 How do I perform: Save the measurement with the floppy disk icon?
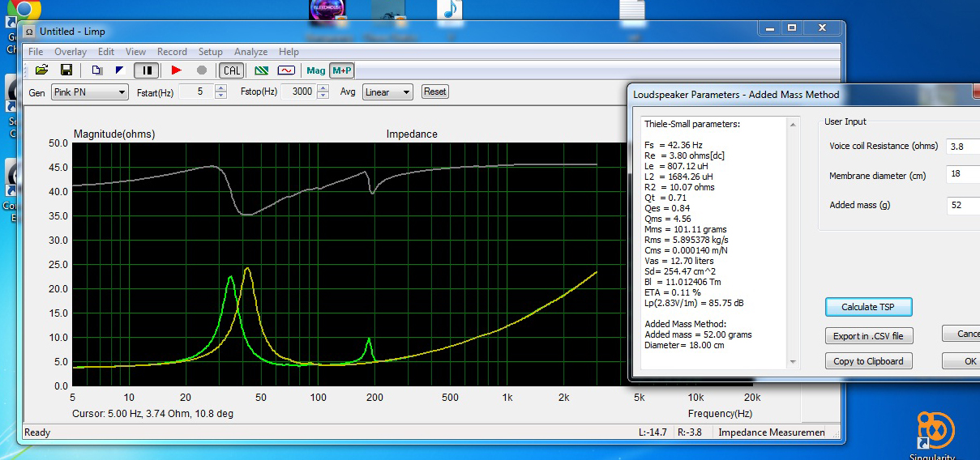pyautogui.click(x=66, y=70)
